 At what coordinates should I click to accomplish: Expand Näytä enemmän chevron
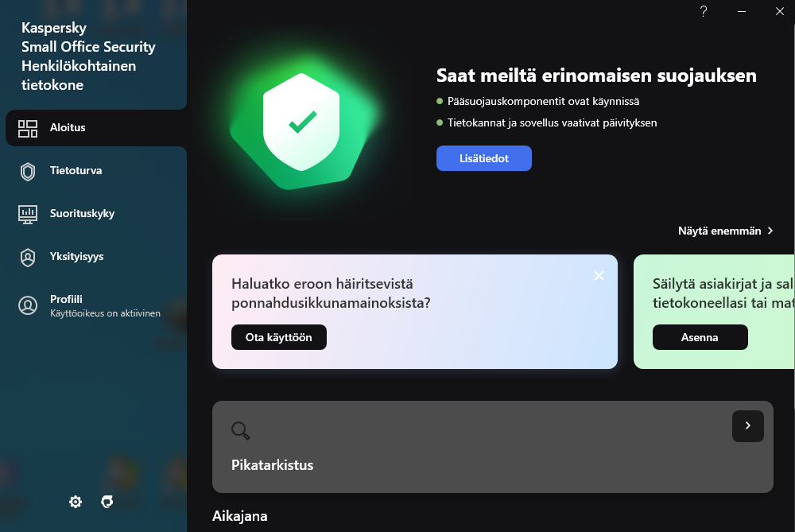(770, 231)
